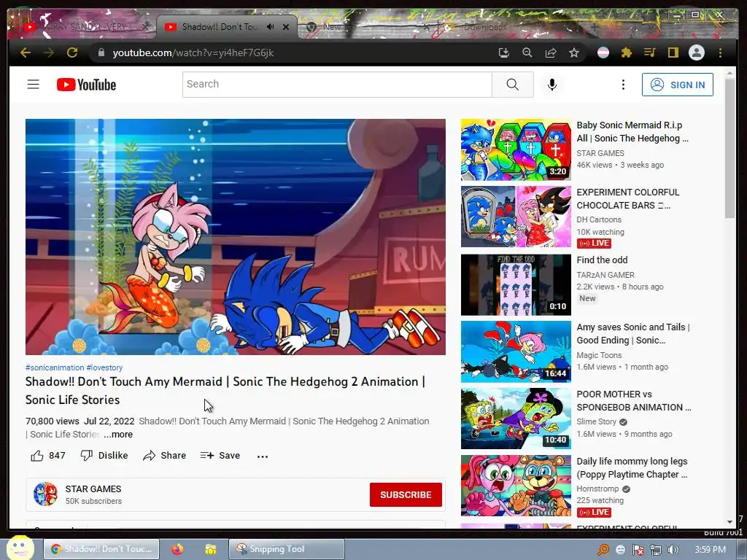747x560 pixels.
Task: Open the STAR GAMES channel avatar
Action: pyautogui.click(x=45, y=494)
